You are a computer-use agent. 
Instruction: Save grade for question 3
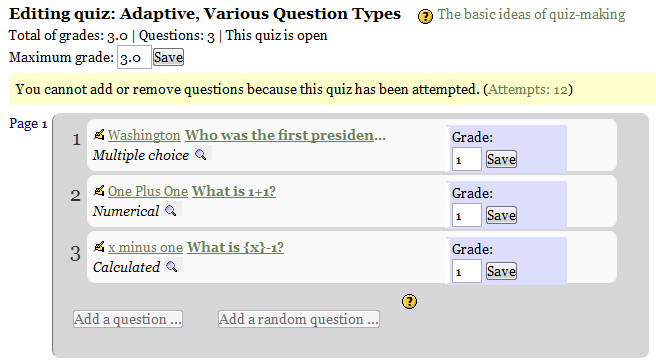[501, 271]
